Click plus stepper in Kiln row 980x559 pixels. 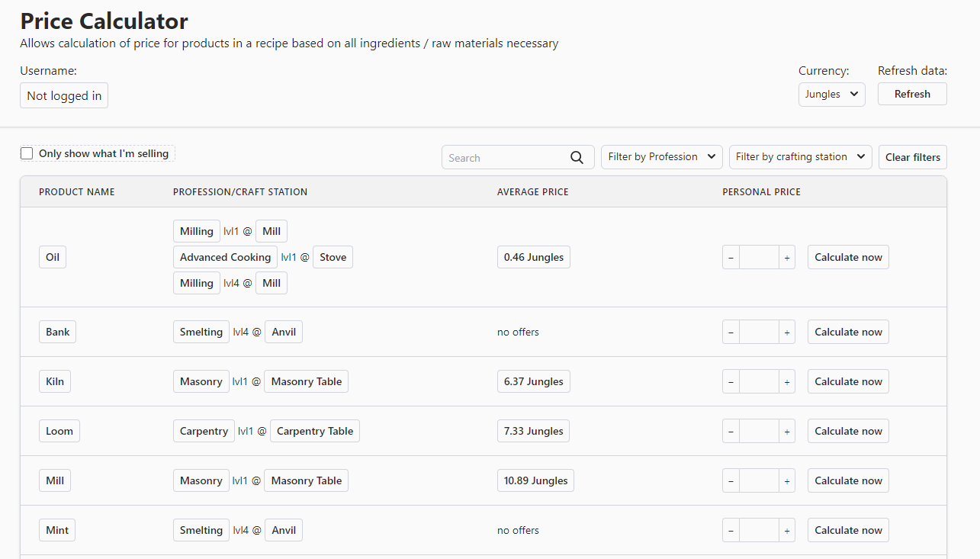787,382
